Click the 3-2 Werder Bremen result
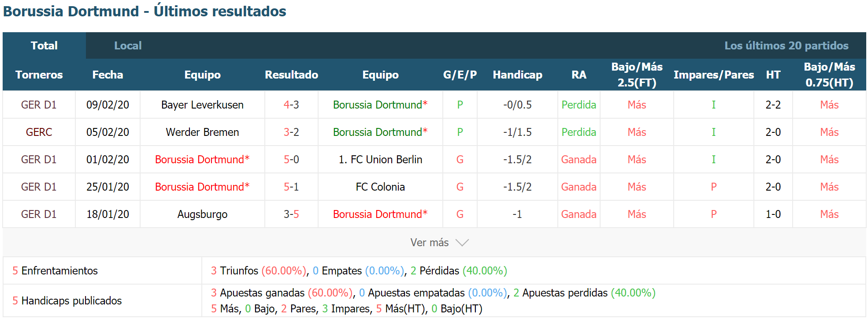The width and height of the screenshot is (868, 319). pos(291,132)
